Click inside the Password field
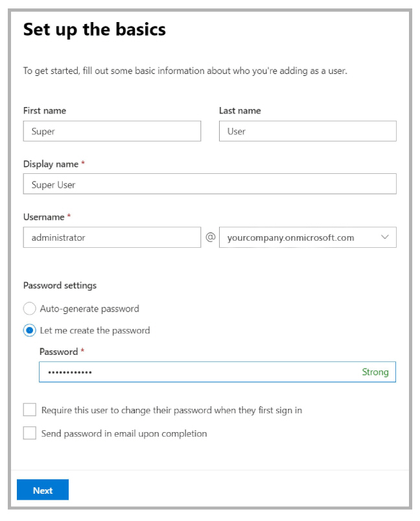This screenshot has width=420, height=521. pos(217,372)
